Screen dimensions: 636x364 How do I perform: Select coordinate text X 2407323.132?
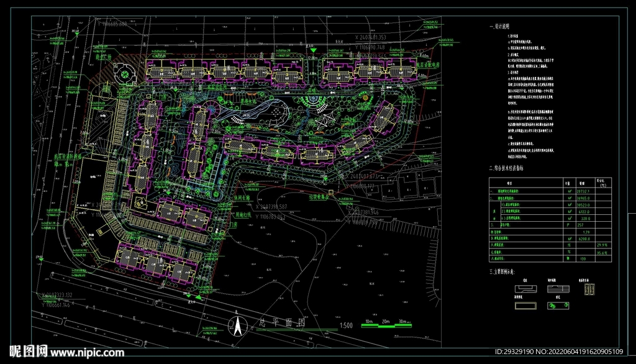(57, 295)
